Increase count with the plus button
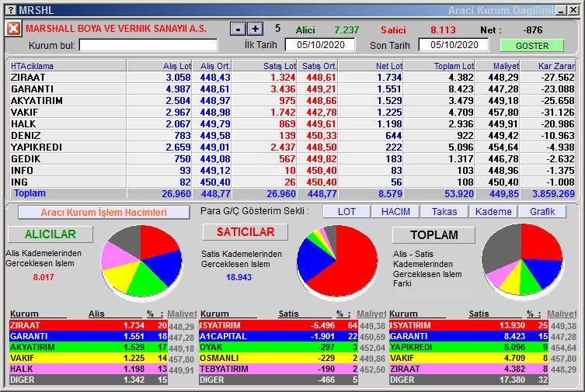 click(255, 29)
